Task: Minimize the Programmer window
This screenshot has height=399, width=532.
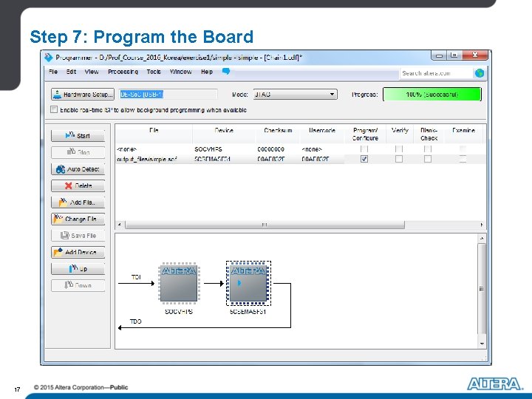Action: [440, 55]
